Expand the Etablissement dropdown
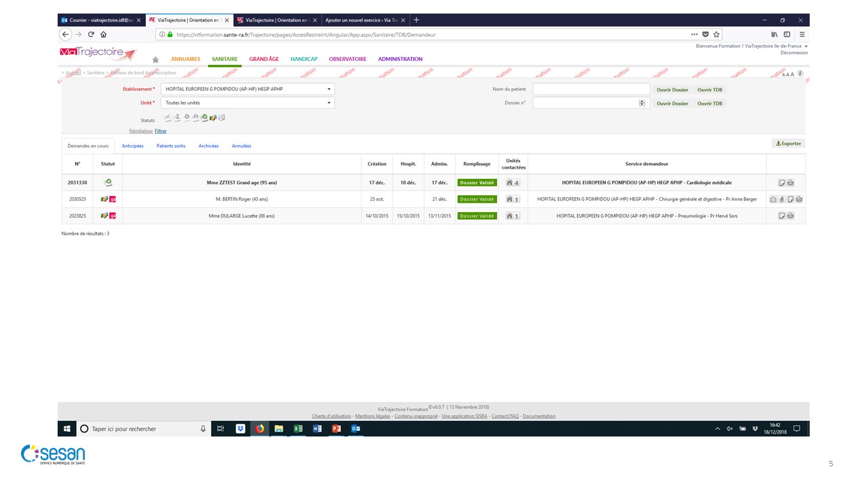868x488 pixels. pos(330,89)
